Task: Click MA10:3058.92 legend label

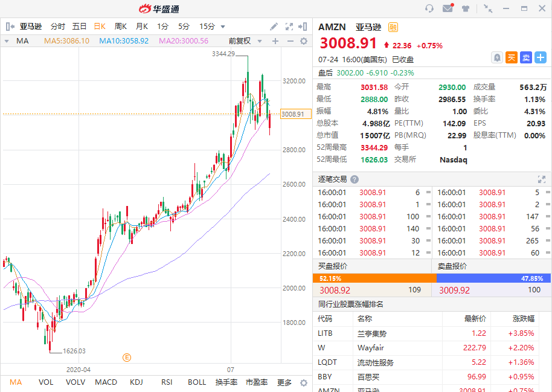Action: click(124, 41)
